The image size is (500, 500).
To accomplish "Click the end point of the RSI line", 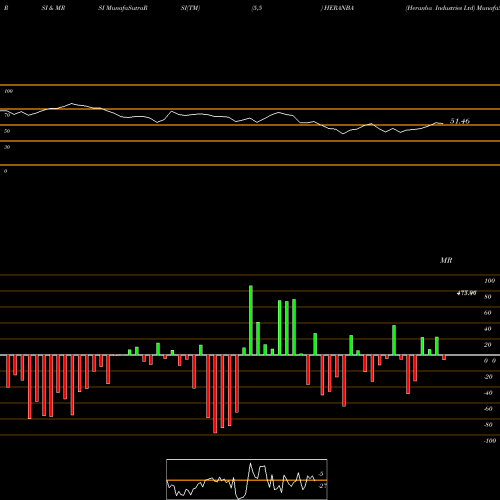I will [443, 124].
